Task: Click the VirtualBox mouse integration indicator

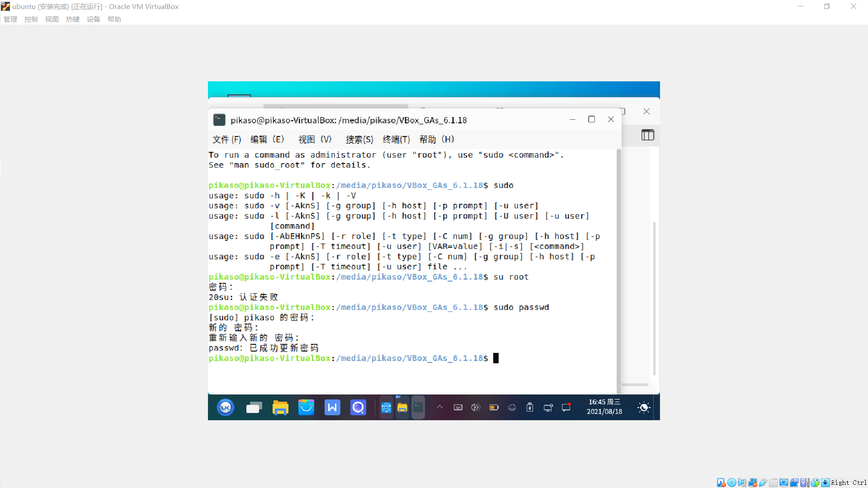Action: tap(815, 483)
